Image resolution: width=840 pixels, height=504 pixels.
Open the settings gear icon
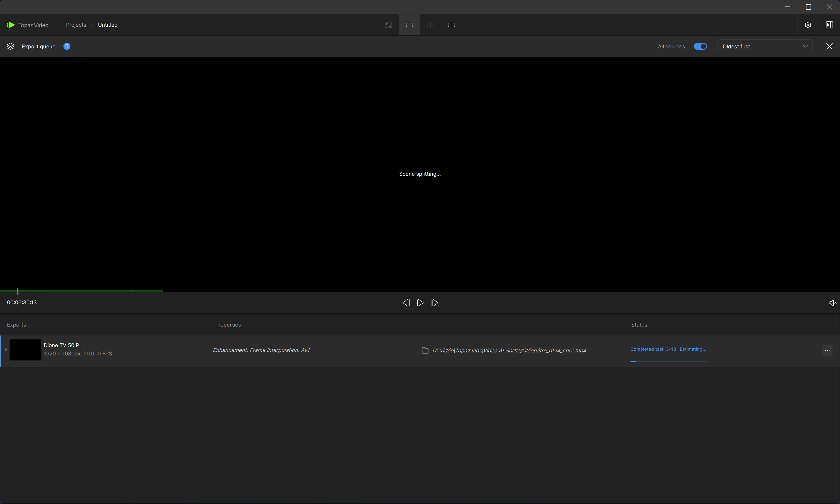(808, 25)
